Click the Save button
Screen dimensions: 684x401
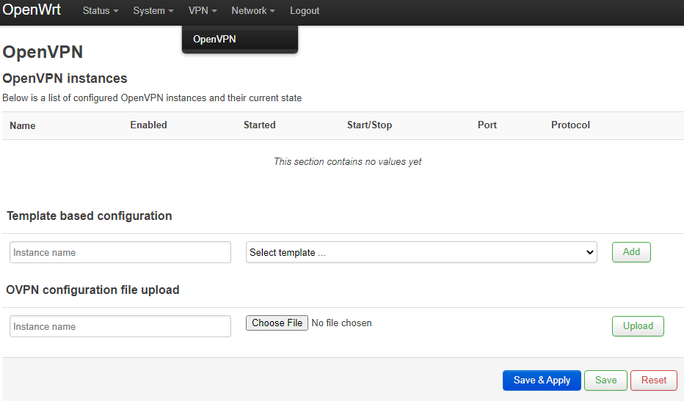606,380
